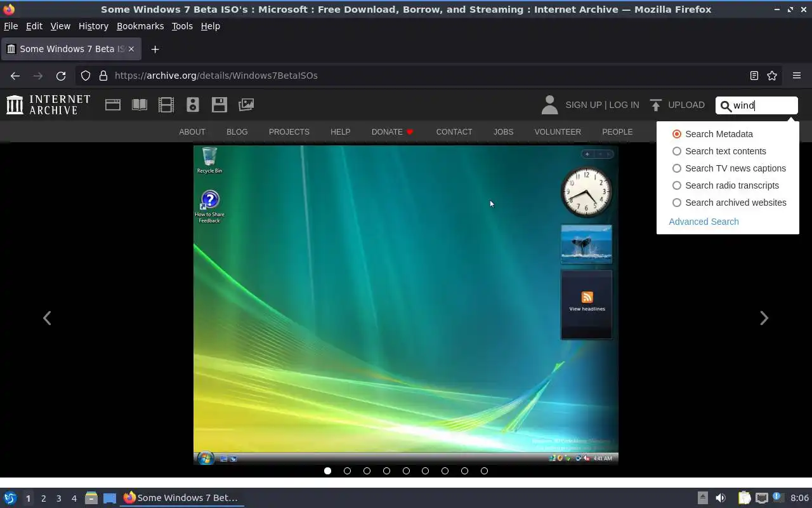Close the Some Windows 7 Beta tab
The image size is (812, 508).
click(x=131, y=49)
